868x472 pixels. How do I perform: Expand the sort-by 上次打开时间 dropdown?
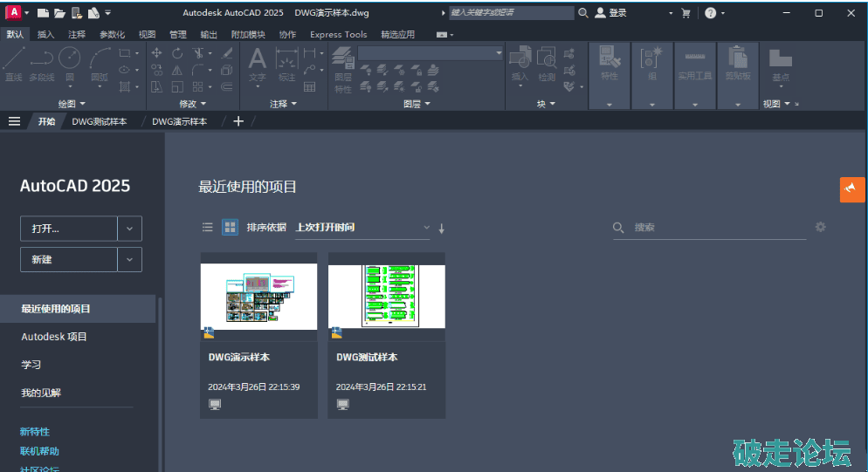[426, 228]
